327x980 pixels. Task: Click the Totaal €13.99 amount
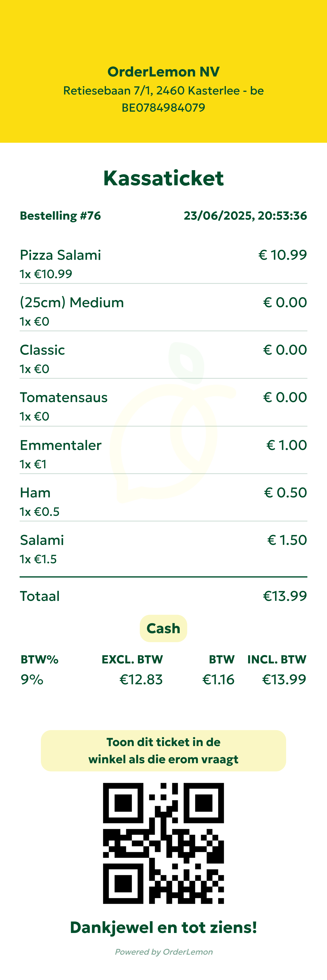[285, 596]
